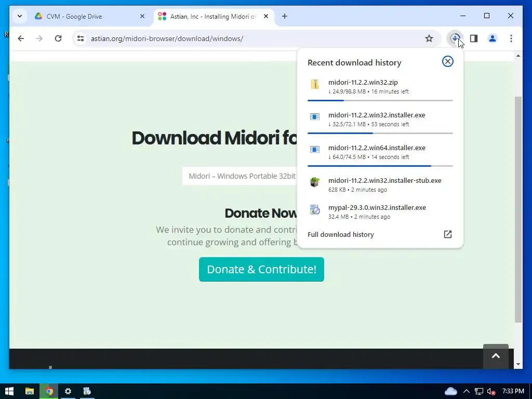Click the win64.installer.exe progress bar
This screenshot has width=532, height=399.
[x=380, y=166]
